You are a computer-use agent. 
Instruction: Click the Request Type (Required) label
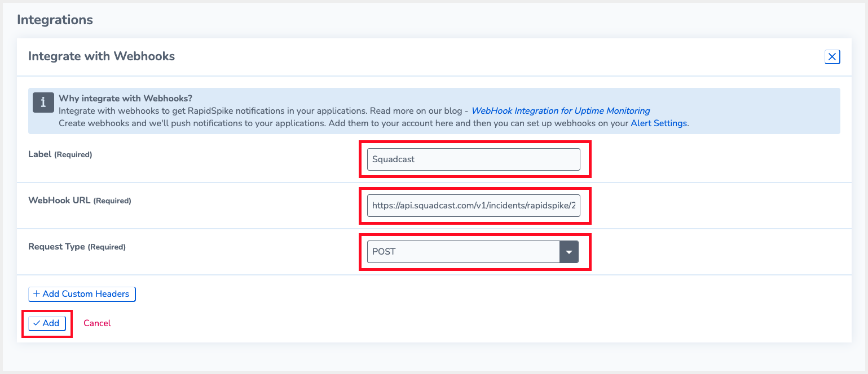point(77,247)
